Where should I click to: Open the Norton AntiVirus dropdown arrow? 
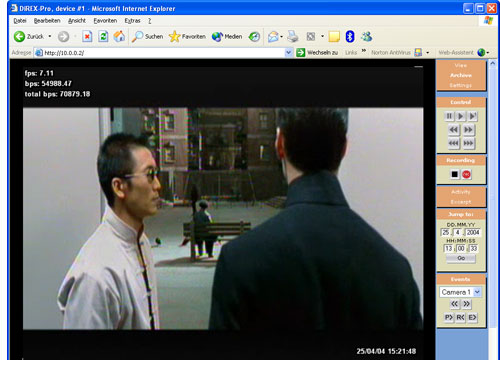tap(428, 53)
